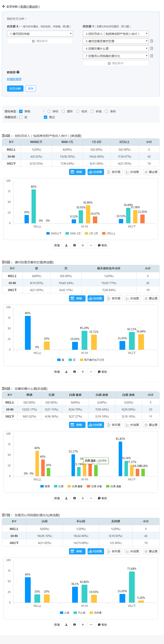Toggle 5000以下 legend swatch in question 4

48,234
